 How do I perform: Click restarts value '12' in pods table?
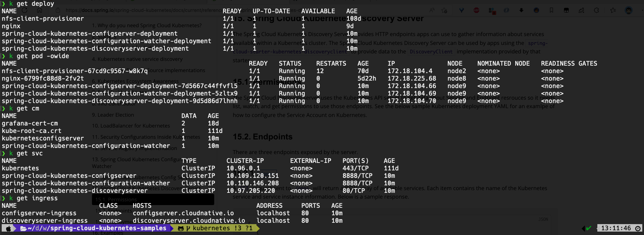point(320,71)
